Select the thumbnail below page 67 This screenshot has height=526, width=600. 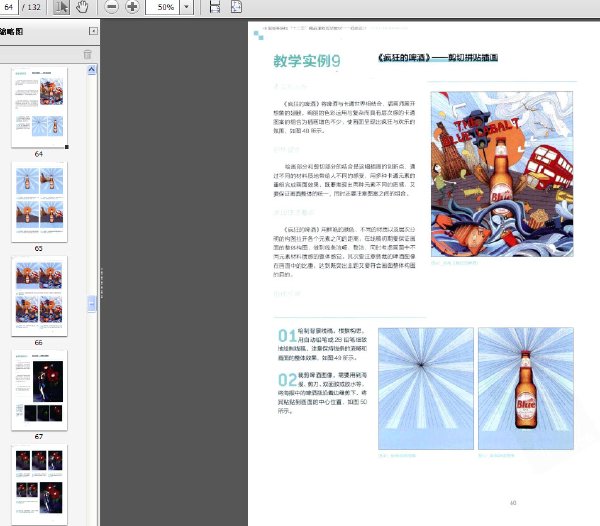[x=39, y=484]
